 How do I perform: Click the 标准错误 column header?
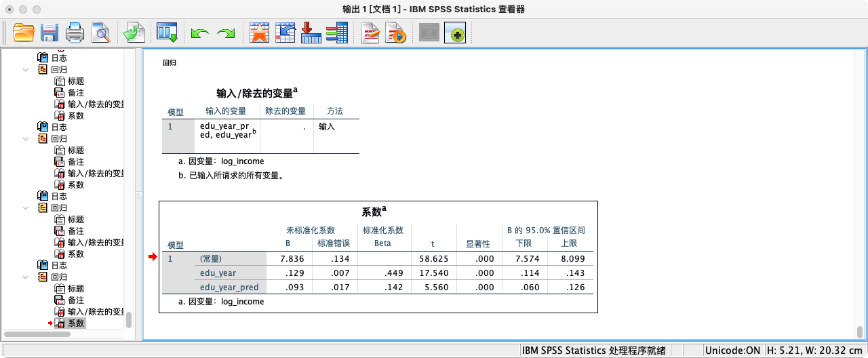pos(333,244)
